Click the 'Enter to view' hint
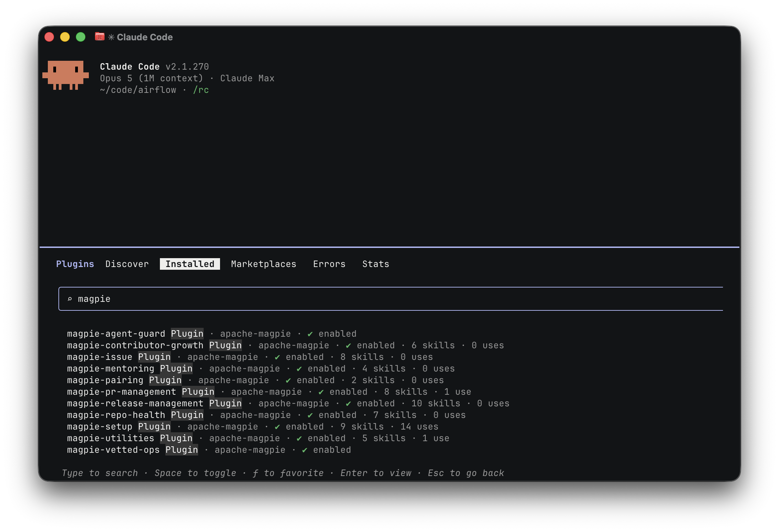Viewport: 779px width, 532px height. [x=376, y=473]
